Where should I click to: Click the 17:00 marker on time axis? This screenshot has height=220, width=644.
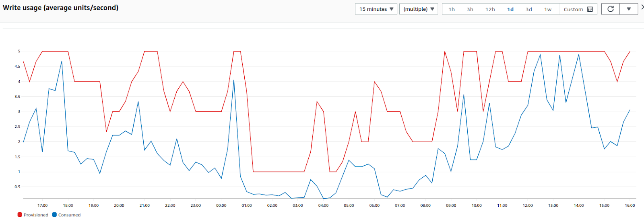(x=43, y=205)
